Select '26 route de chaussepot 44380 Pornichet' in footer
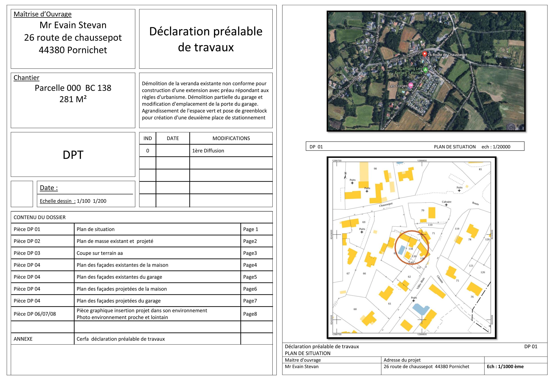The width and height of the screenshot is (554, 392). point(426,367)
